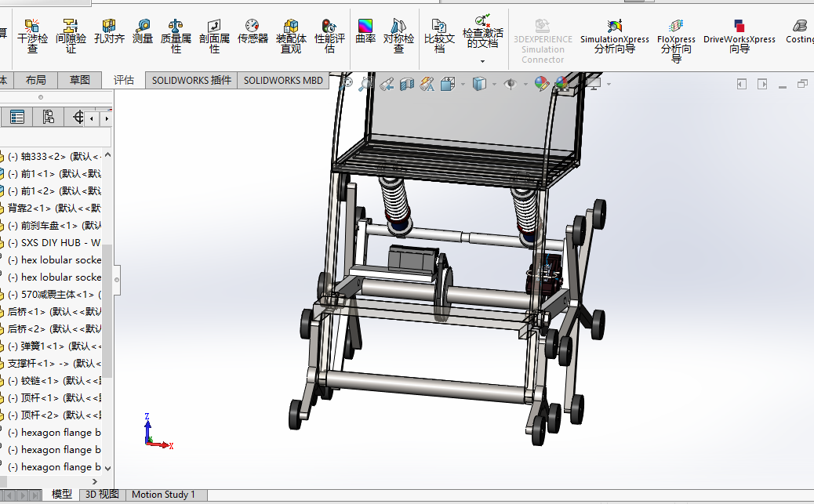
Task: Toggle the Section View icon
Action: tap(407, 84)
